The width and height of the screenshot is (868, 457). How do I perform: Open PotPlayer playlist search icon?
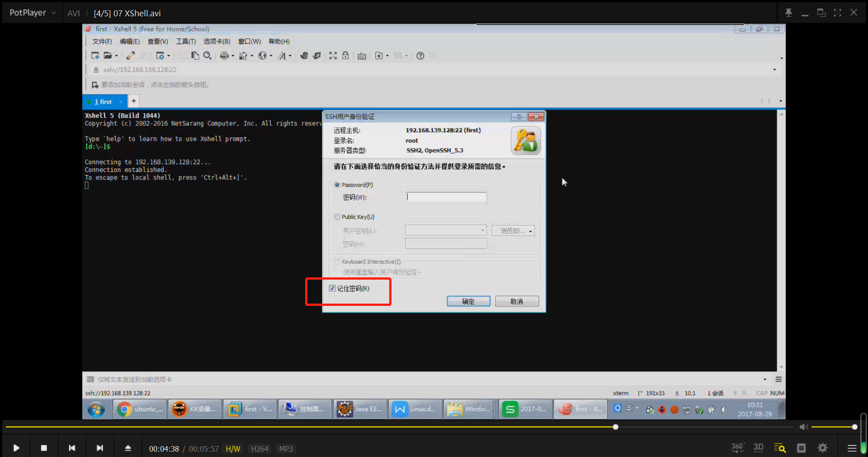point(780,448)
